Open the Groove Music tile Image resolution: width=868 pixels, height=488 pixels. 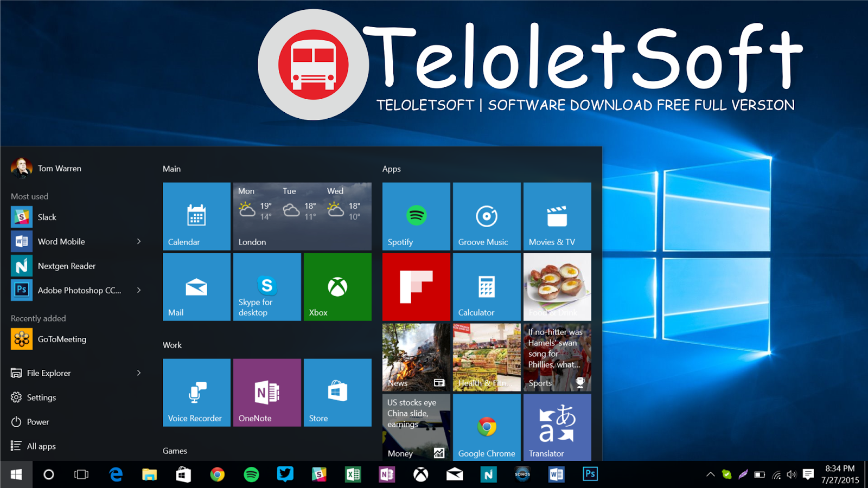(487, 216)
